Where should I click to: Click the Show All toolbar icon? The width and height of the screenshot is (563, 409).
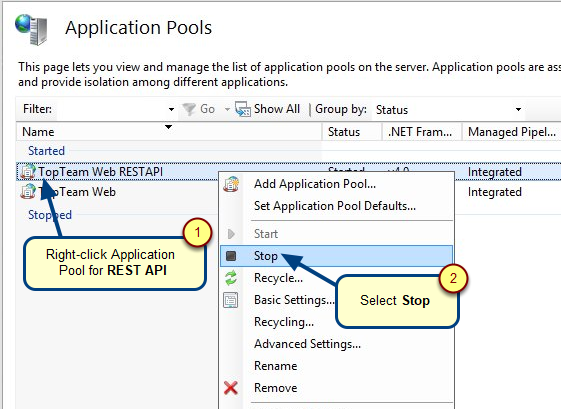(x=243, y=109)
